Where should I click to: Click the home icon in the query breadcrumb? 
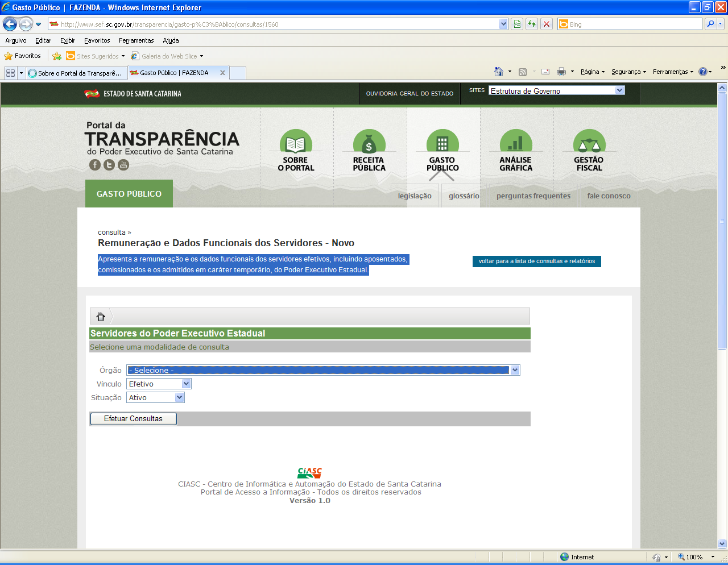click(x=101, y=317)
